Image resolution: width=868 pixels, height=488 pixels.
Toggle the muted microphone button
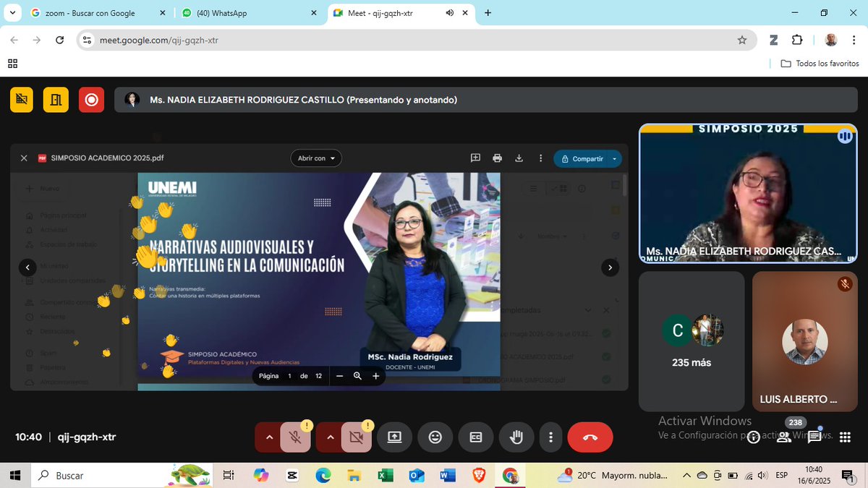pos(294,437)
